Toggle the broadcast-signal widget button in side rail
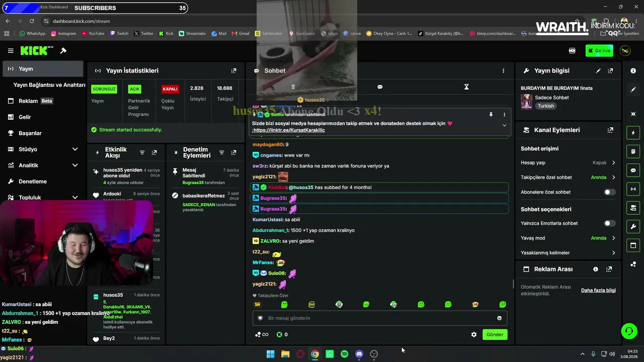The height and width of the screenshot is (362, 644). [x=633, y=189]
